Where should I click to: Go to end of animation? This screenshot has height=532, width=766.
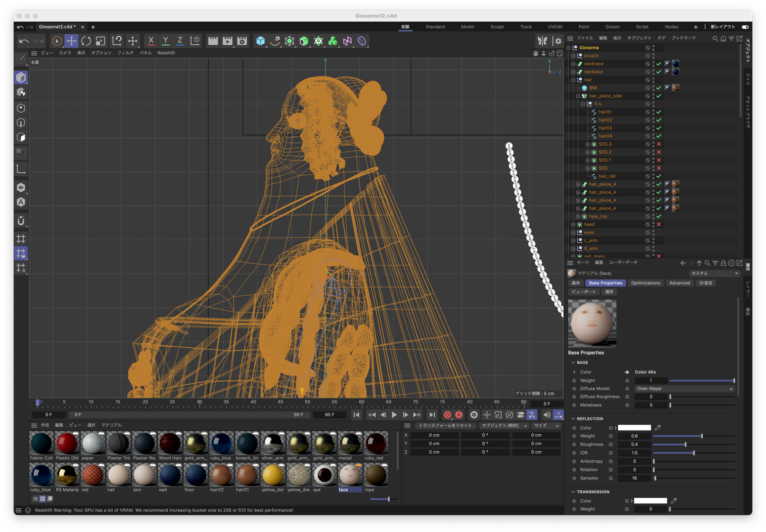tap(432, 415)
